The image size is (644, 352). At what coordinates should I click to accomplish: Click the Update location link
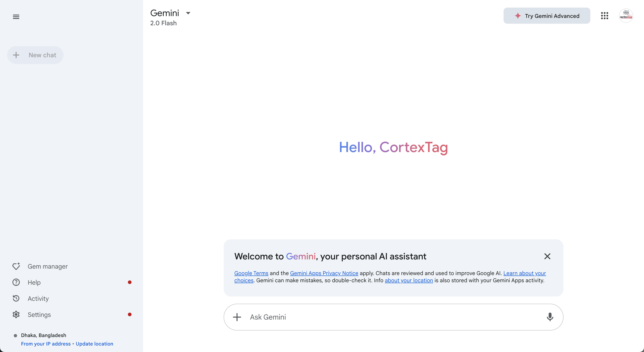point(95,344)
